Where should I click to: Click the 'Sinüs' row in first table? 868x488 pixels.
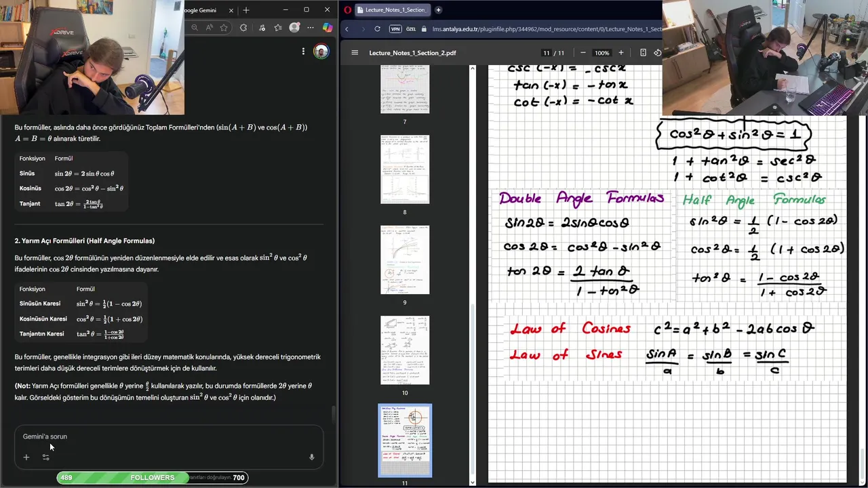pos(71,174)
